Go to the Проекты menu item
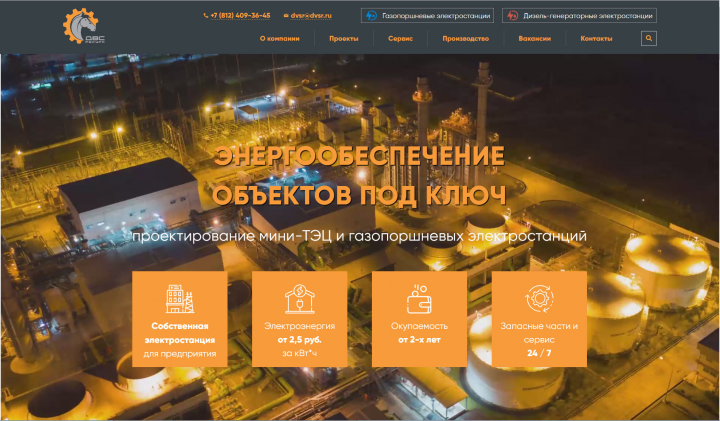The image size is (720, 421). pyautogui.click(x=343, y=39)
